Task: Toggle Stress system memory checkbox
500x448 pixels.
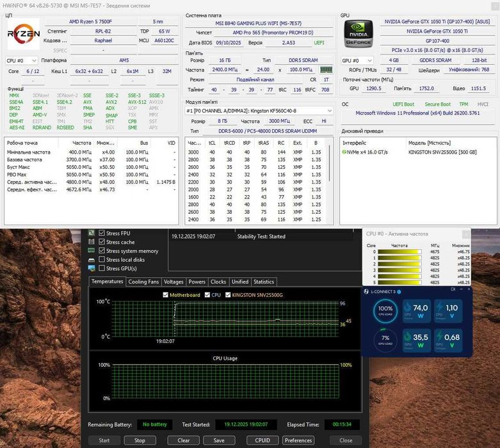Action: 102,251
